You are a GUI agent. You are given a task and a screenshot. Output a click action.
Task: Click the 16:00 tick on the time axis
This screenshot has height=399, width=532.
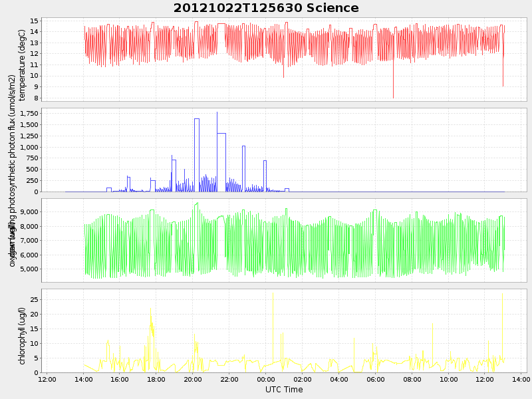[x=120, y=380]
